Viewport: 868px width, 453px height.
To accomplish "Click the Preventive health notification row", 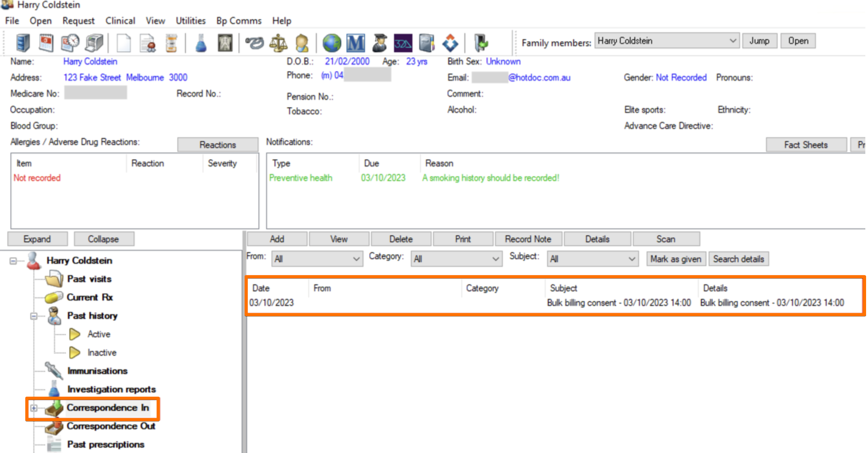I will [414, 178].
